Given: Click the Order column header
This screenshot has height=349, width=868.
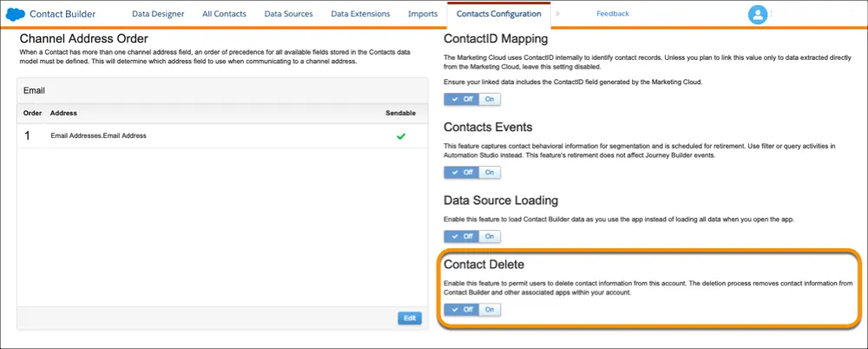Looking at the screenshot, I should tap(32, 113).
